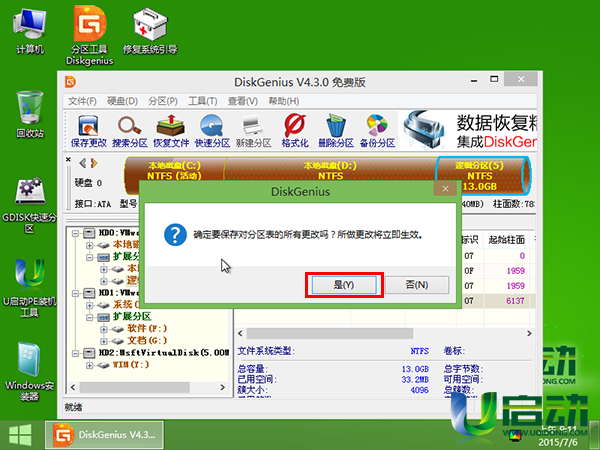Click the horizontal scrollbar in partition table
600x450 pixels.
[330, 333]
